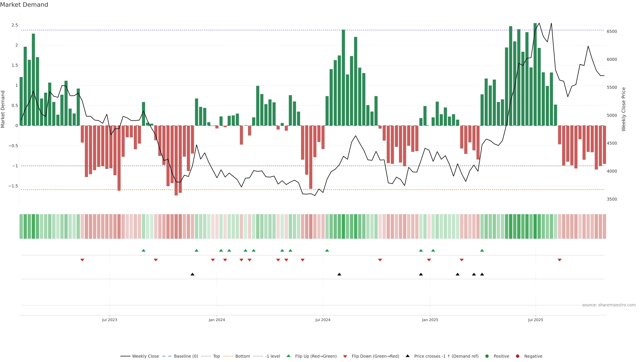Click the 6500 right-axis tick label

(612, 32)
